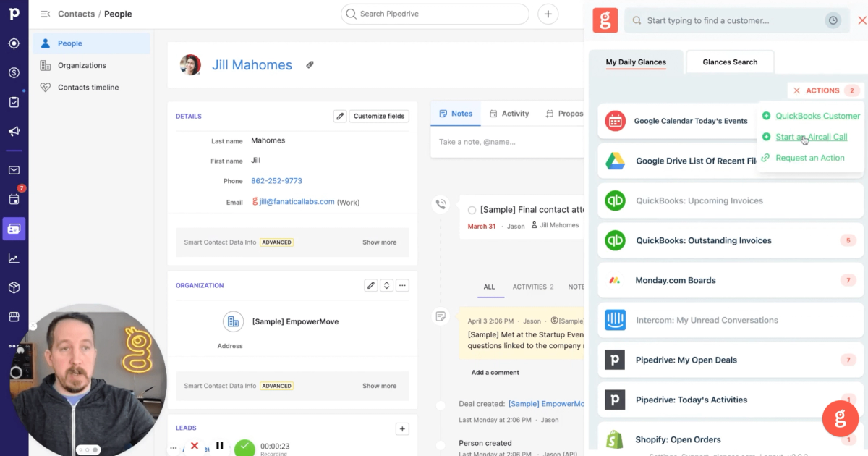868x456 pixels.
Task: Open Campaigns megaphone icon in sidebar
Action: (14, 131)
